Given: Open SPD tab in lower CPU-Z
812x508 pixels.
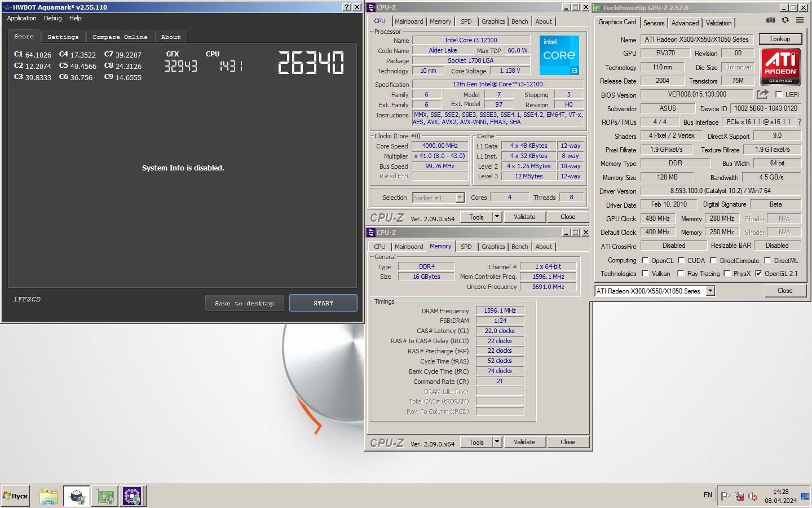Looking at the screenshot, I should tap(466, 247).
